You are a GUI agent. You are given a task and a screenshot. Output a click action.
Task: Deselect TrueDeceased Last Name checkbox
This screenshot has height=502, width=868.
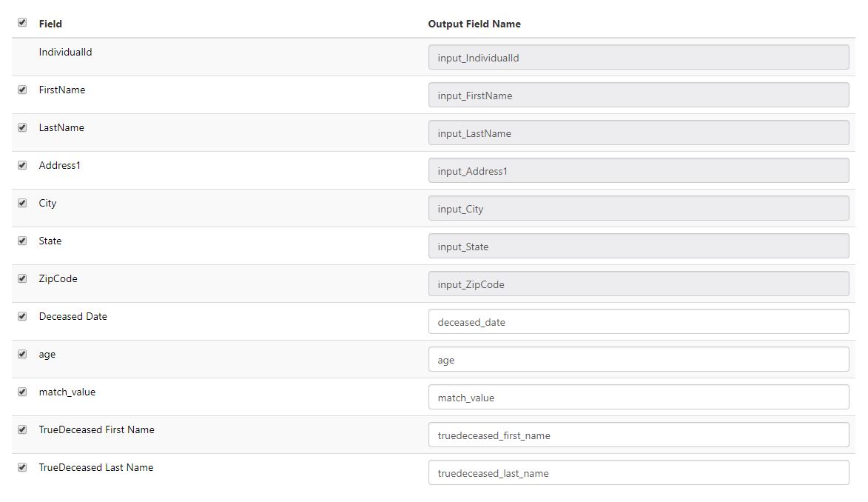click(x=22, y=467)
